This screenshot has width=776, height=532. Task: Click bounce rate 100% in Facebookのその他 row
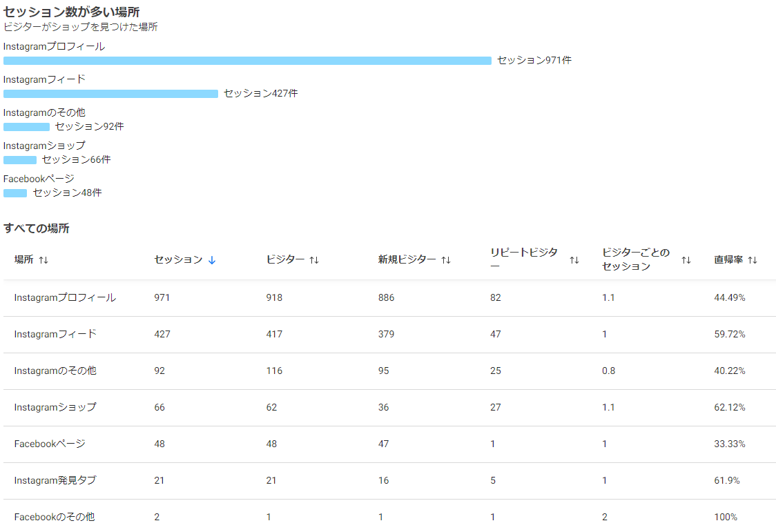point(726,518)
